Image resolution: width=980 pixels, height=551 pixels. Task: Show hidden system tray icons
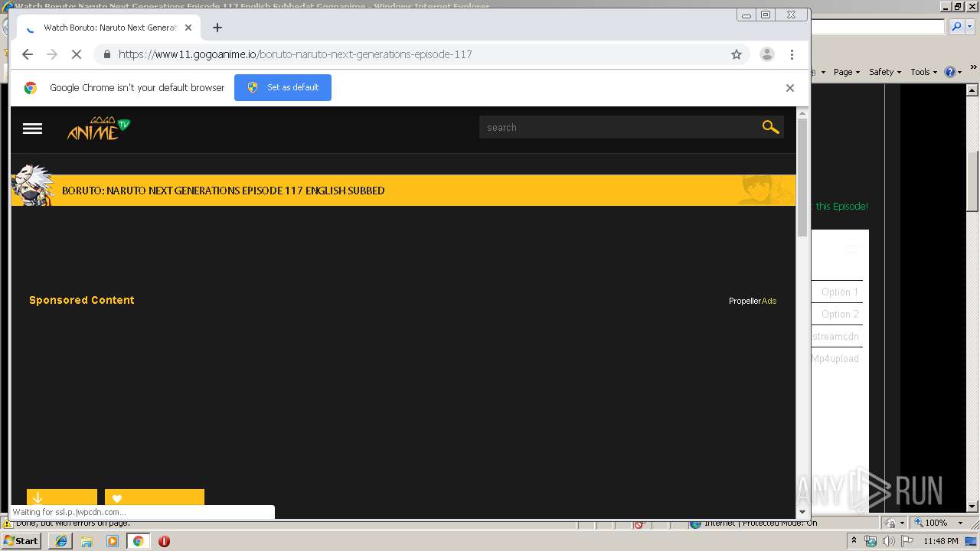(854, 541)
